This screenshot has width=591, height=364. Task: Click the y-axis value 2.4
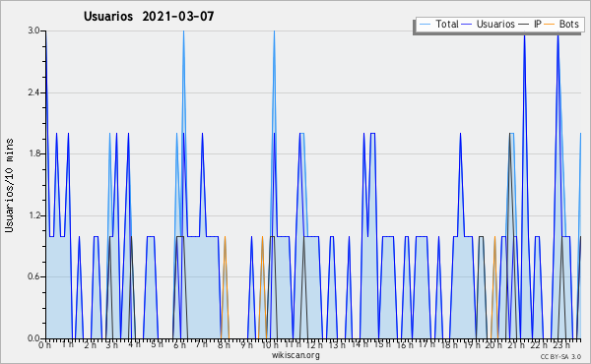33,92
